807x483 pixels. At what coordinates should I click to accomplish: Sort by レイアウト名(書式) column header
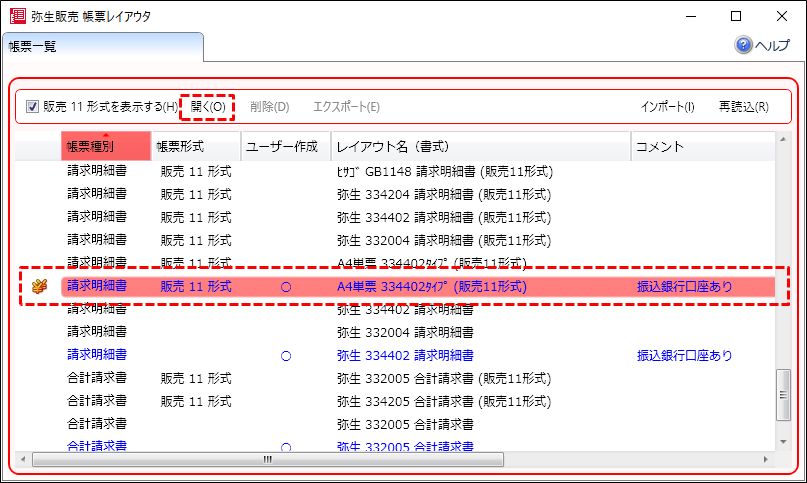[x=481, y=146]
